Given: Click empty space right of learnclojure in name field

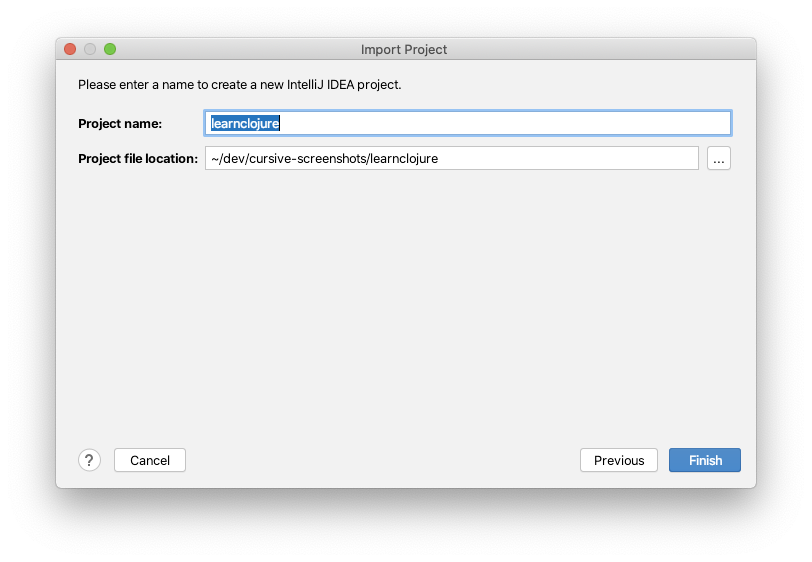Looking at the screenshot, I should click(x=505, y=123).
